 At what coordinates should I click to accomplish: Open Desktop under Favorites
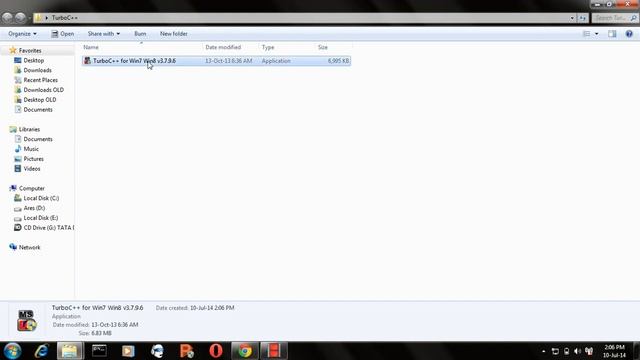tap(33, 60)
